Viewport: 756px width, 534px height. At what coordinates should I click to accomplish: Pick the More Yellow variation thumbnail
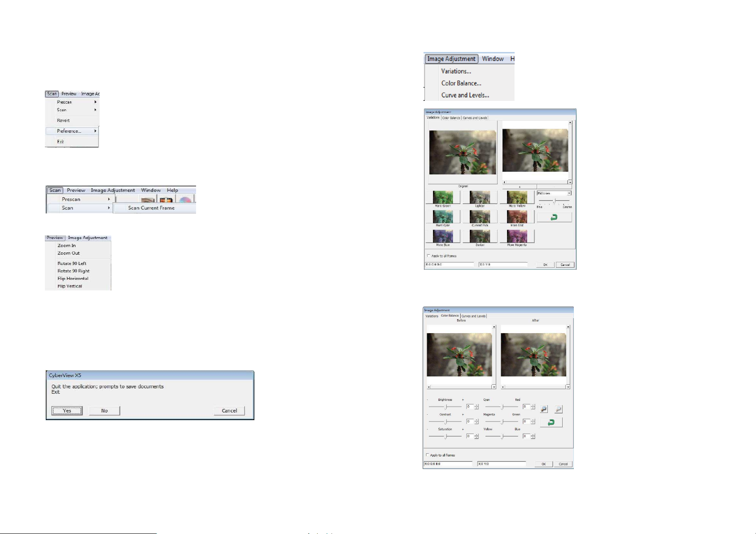click(517, 197)
